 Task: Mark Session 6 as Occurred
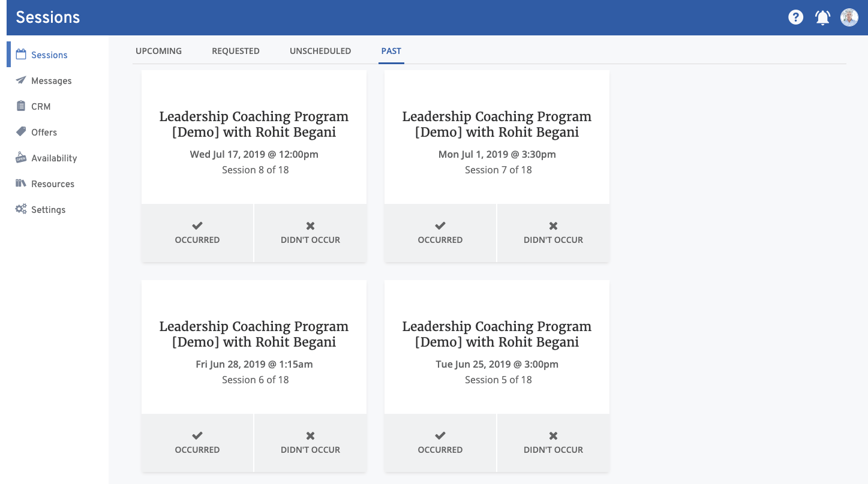(x=197, y=443)
